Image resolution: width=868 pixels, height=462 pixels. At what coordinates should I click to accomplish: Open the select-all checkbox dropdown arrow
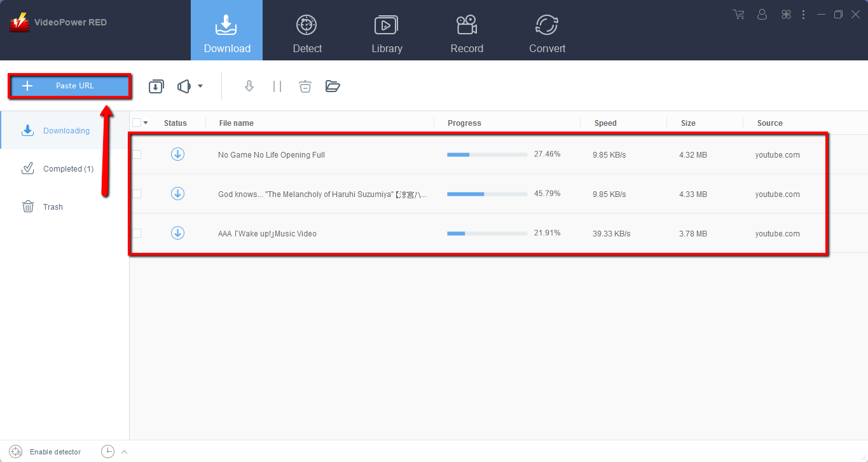coord(146,123)
